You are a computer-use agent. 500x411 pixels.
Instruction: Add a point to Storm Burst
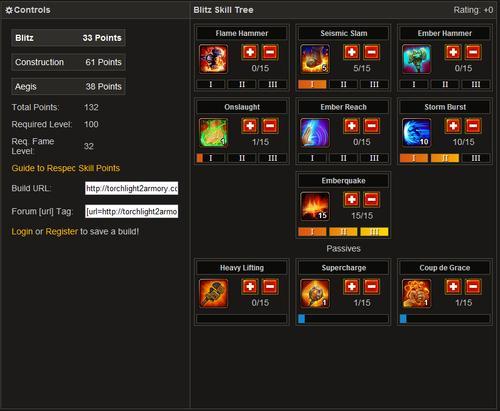[453, 126]
